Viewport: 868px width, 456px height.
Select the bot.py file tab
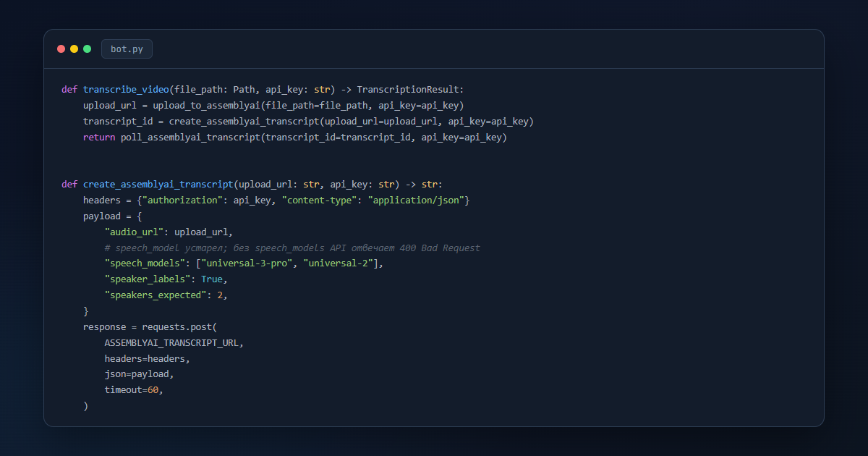127,48
